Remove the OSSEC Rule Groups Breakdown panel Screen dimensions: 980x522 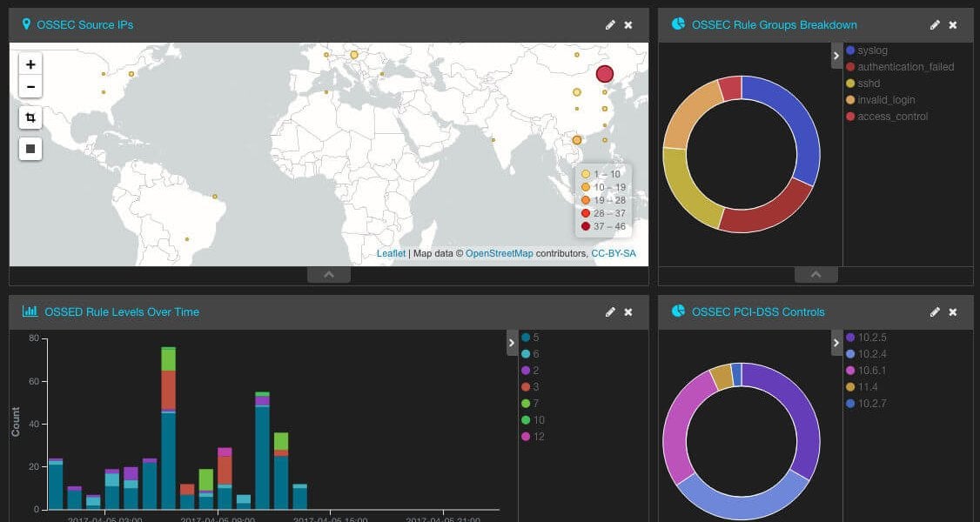pos(952,25)
